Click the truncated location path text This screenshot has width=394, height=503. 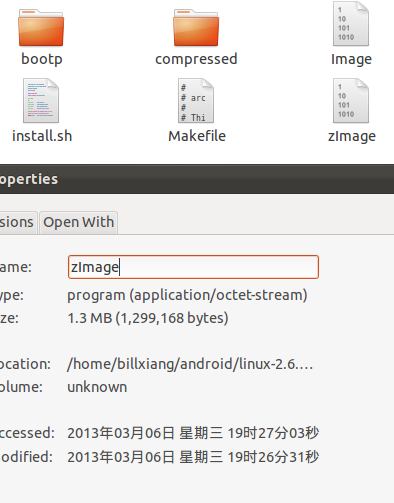point(190,364)
